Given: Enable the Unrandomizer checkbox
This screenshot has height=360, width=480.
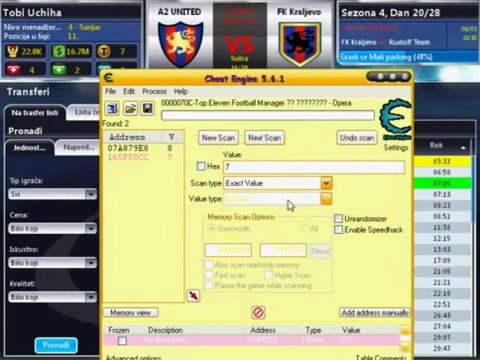Looking at the screenshot, I should click(x=338, y=219).
